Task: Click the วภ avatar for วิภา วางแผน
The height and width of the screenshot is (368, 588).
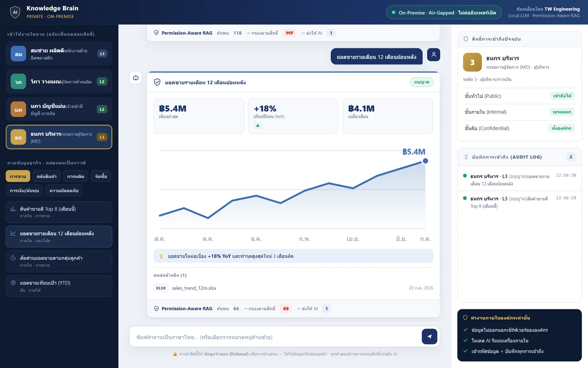Action: click(x=18, y=82)
